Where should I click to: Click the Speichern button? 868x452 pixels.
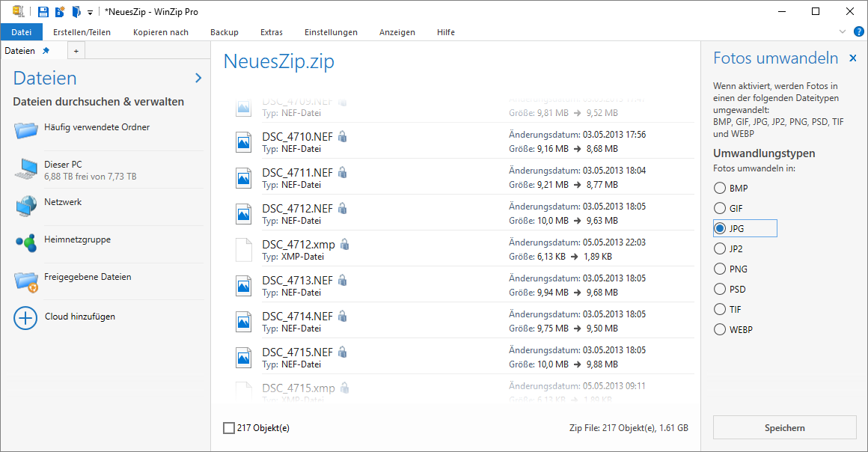[x=784, y=427]
